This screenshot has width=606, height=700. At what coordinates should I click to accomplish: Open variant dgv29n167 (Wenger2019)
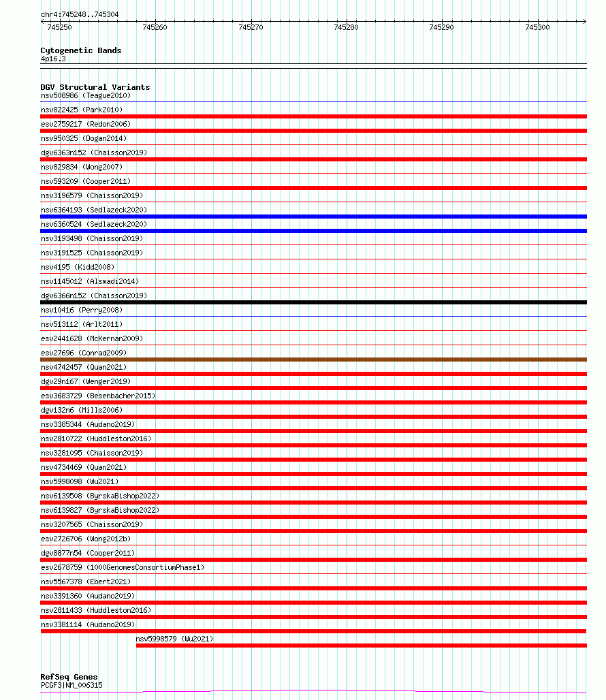pos(86,381)
